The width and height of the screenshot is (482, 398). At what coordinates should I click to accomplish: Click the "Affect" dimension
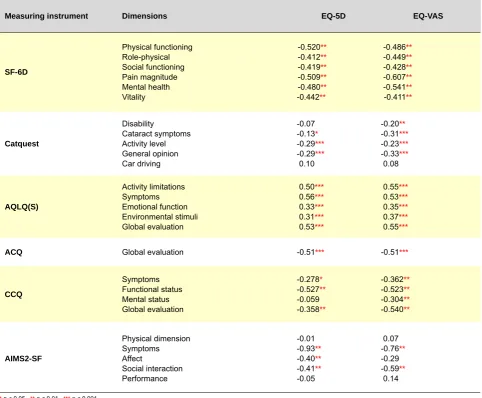(132, 359)
